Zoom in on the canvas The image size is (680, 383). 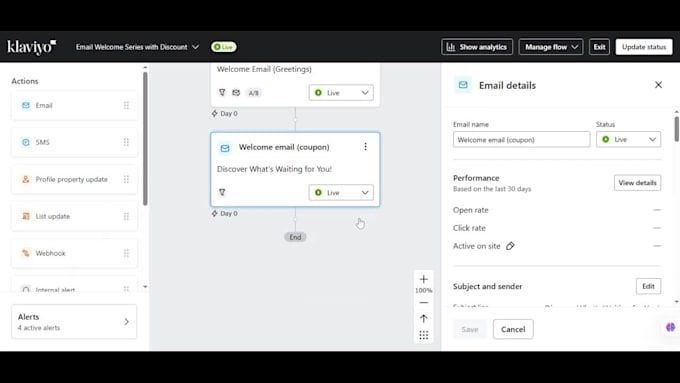pyautogui.click(x=424, y=279)
